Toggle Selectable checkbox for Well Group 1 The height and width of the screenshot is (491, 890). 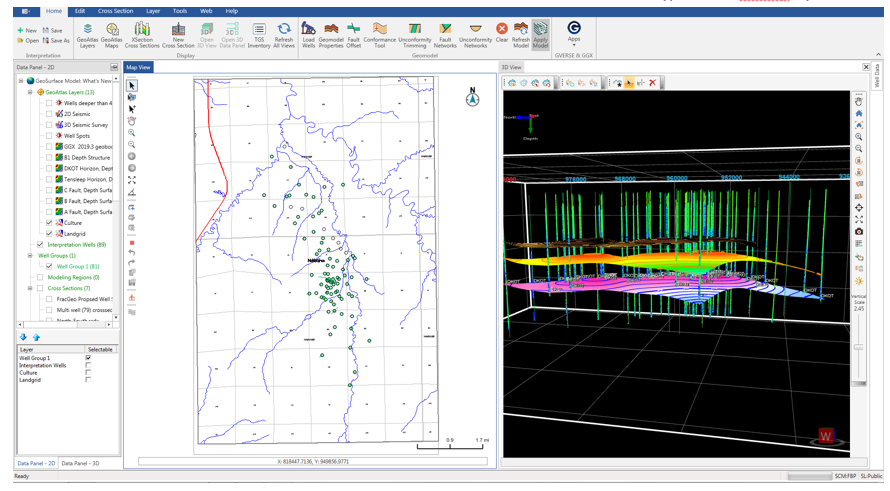[88, 358]
